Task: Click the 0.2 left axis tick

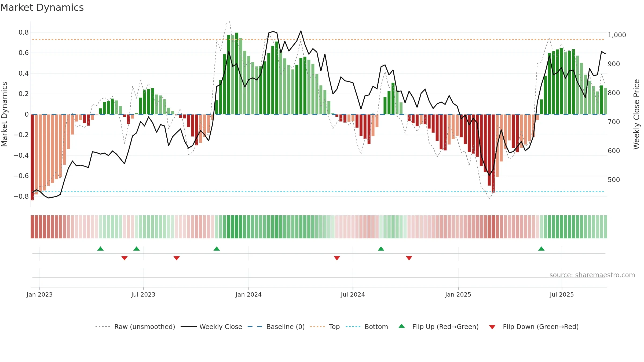Action: coord(24,94)
